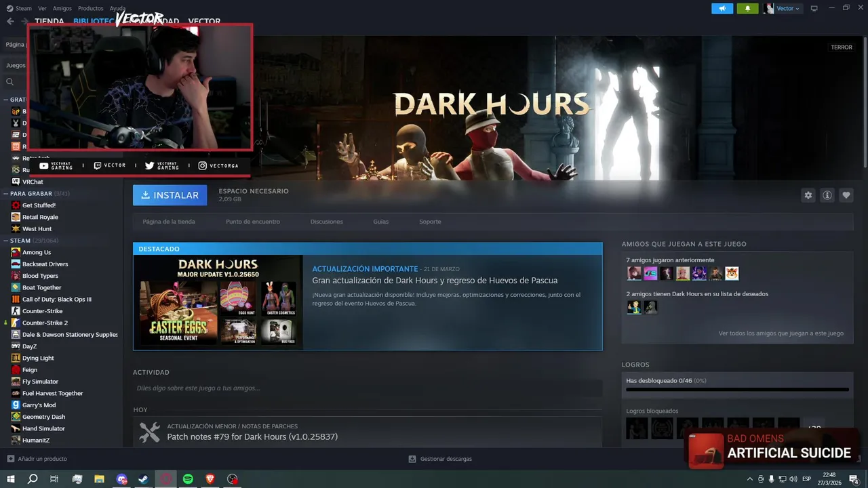
Task: Click the Garry's Mod game icon
Action: pos(16,405)
